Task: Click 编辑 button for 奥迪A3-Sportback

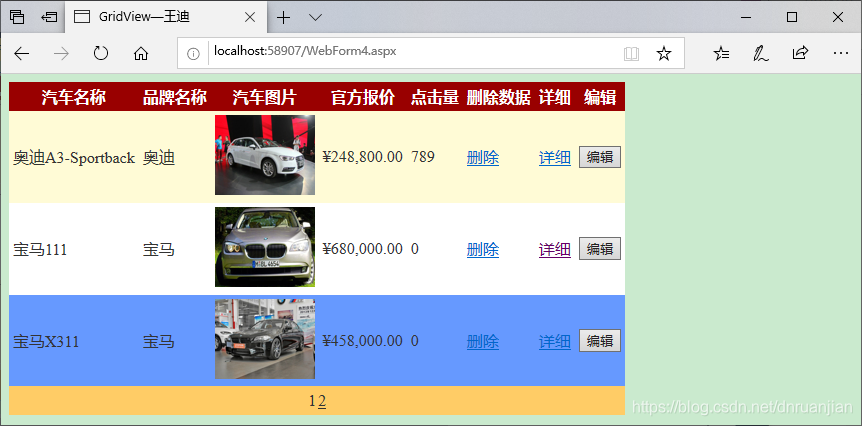Action: tap(600, 157)
